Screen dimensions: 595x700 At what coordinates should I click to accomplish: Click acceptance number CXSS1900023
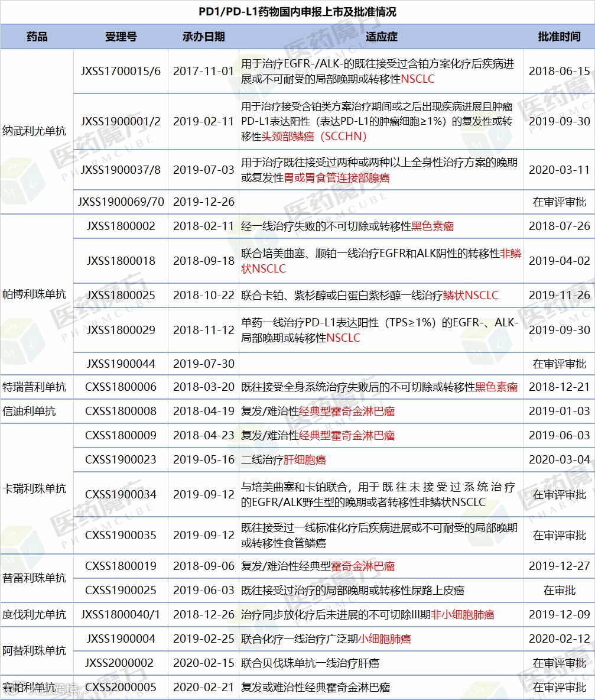(x=121, y=459)
